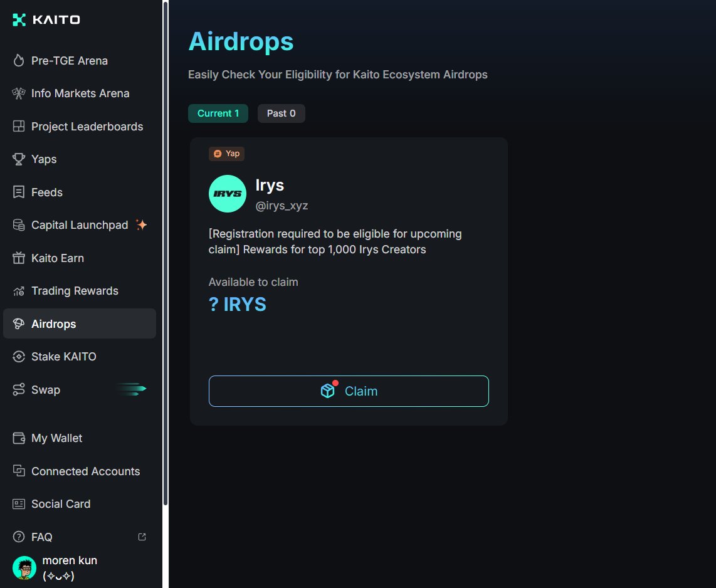This screenshot has width=716, height=588.
Task: Click the Yaps trophy icon
Action: pos(19,159)
